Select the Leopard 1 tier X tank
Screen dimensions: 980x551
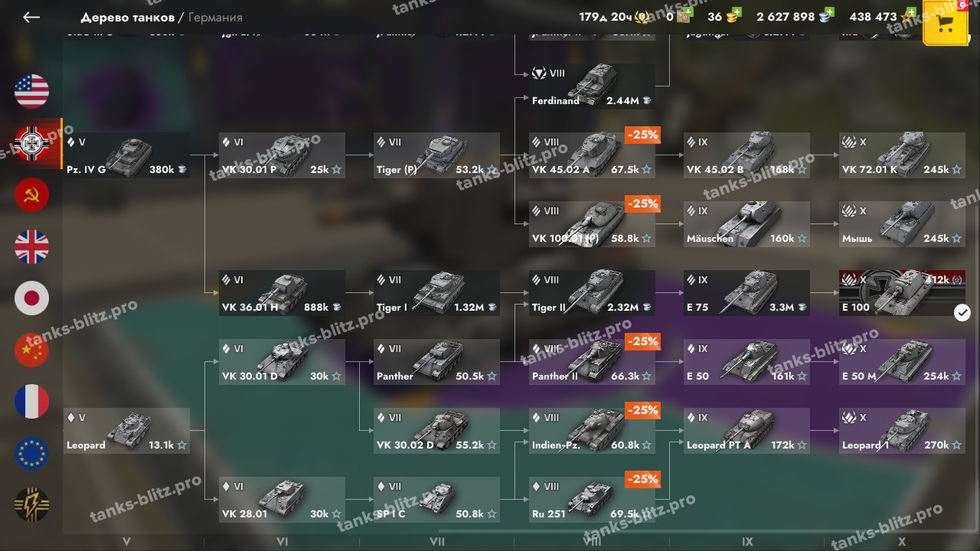[x=902, y=431]
